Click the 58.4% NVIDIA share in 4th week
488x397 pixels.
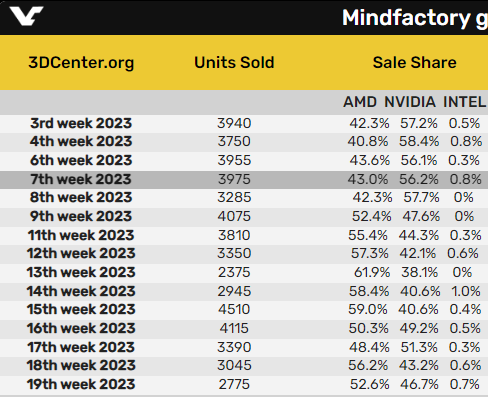[x=419, y=141]
